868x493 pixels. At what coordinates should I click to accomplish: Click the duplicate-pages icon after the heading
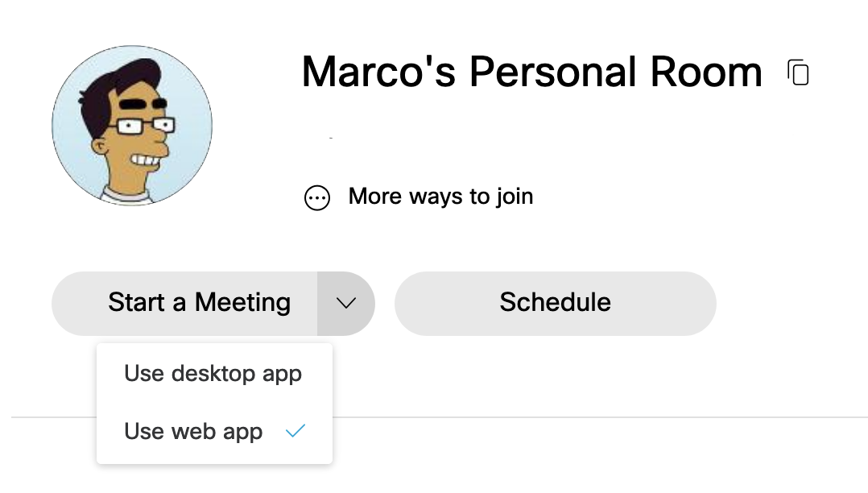coord(798,72)
